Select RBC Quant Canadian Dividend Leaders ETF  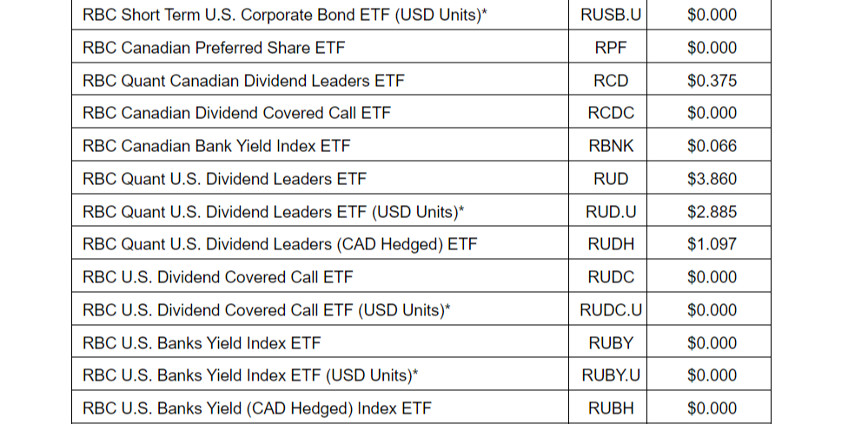click(243, 81)
